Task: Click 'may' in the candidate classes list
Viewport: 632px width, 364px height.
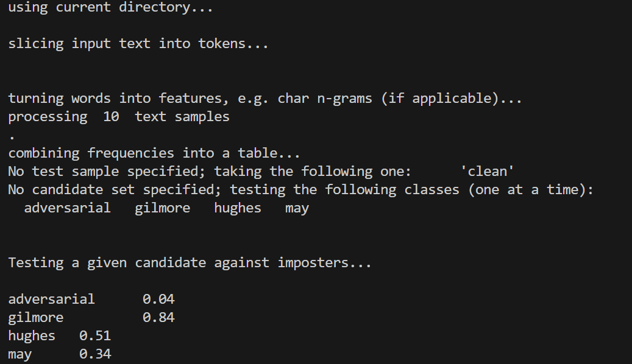Action: [297, 208]
